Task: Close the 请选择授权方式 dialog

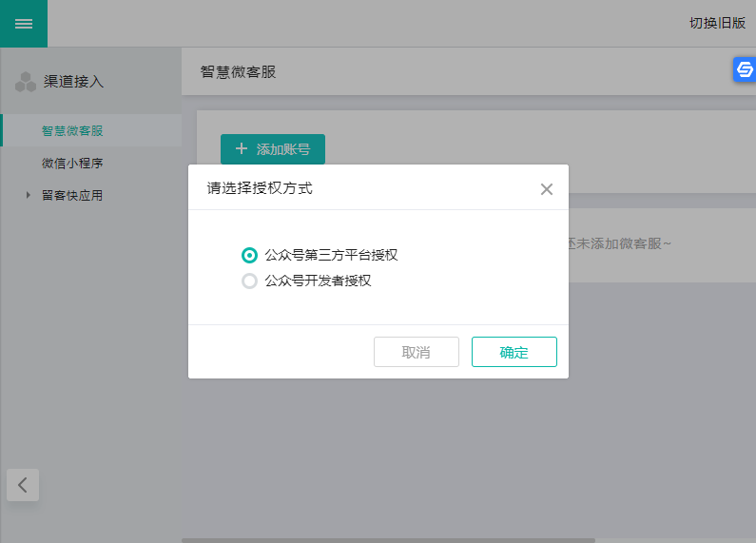Action: [547, 189]
